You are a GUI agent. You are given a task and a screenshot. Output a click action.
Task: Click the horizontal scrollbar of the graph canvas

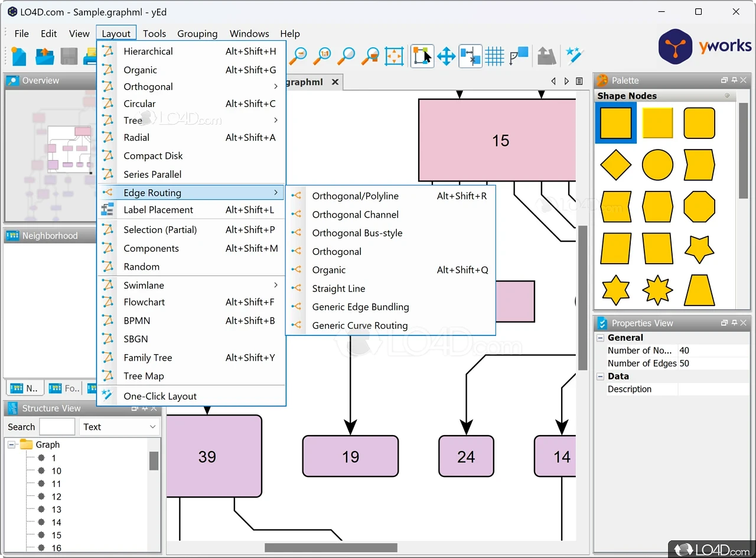point(331,548)
